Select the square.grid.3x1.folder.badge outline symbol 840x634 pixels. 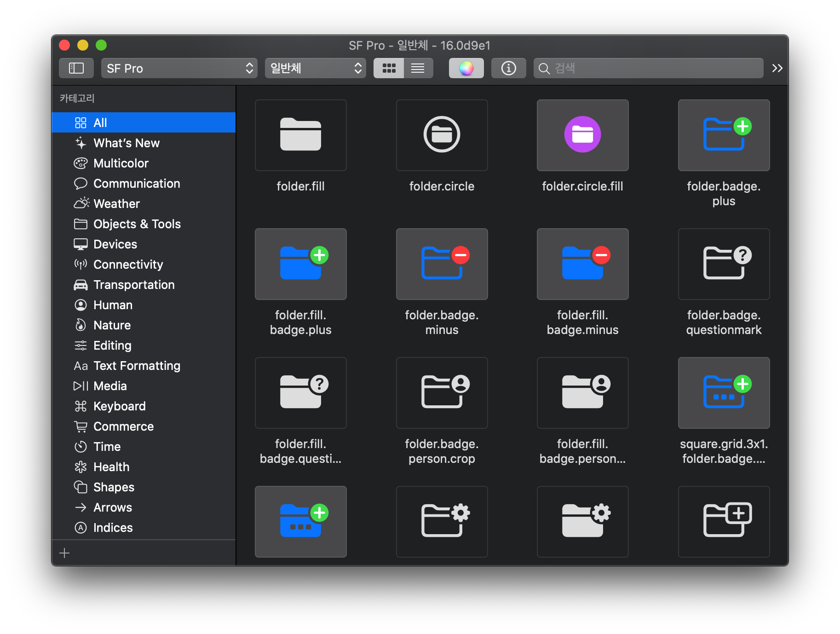[x=724, y=392]
